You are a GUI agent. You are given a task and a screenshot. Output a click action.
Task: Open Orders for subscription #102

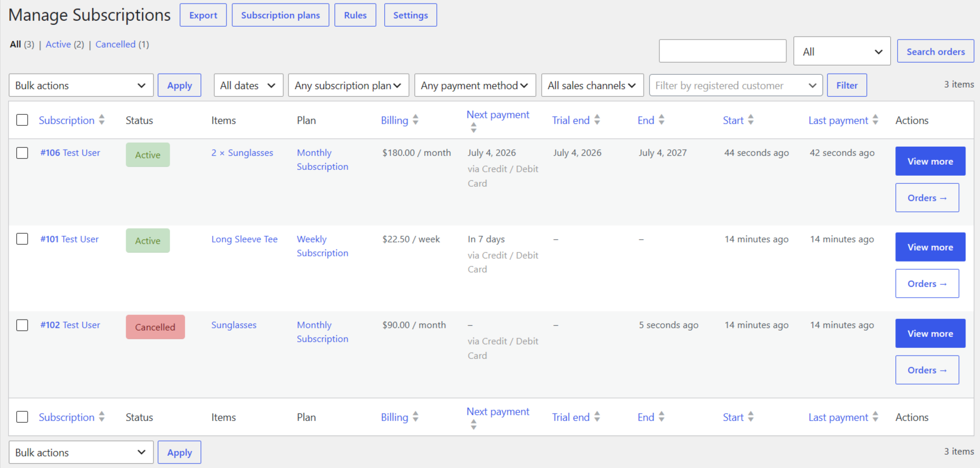(x=927, y=370)
